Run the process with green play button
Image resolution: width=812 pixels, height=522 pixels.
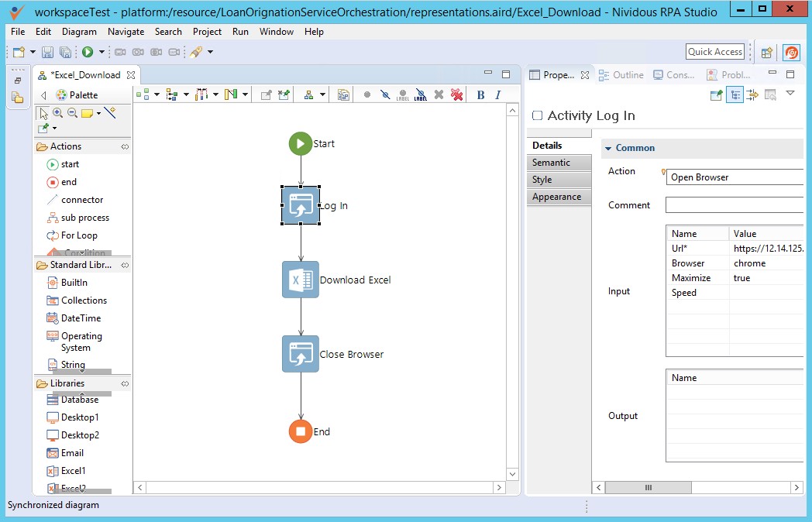point(88,52)
